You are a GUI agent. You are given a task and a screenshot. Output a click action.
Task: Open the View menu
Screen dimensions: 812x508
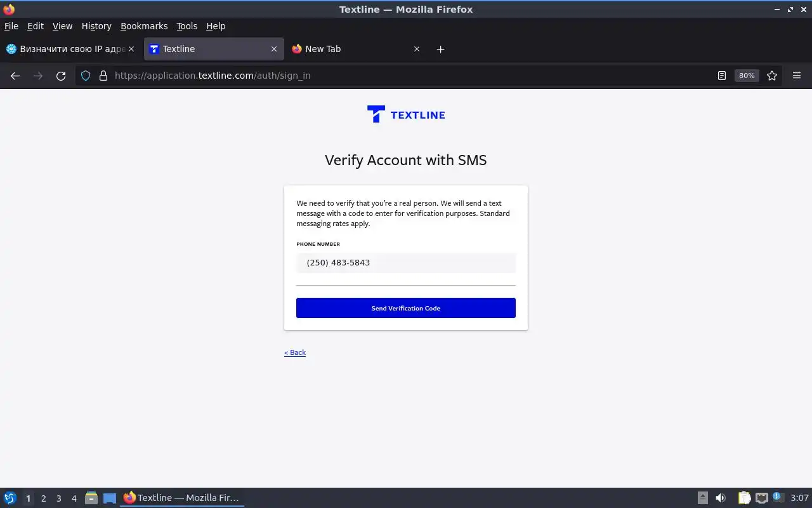62,26
